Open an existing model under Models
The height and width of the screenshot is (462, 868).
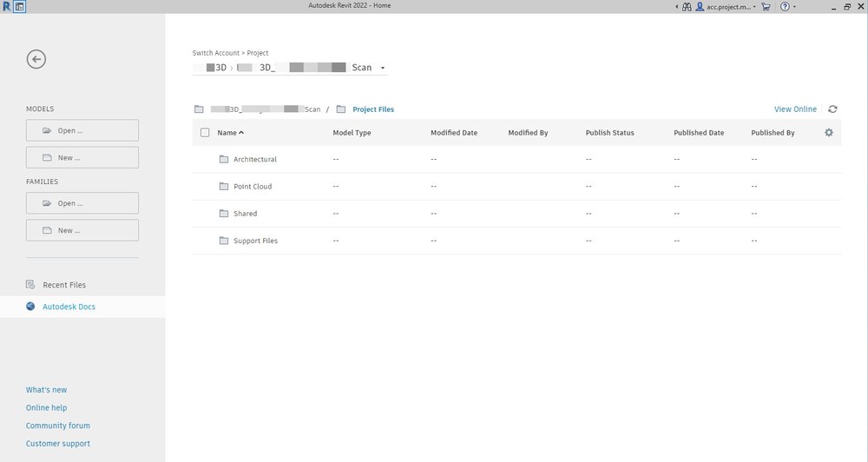pos(82,130)
